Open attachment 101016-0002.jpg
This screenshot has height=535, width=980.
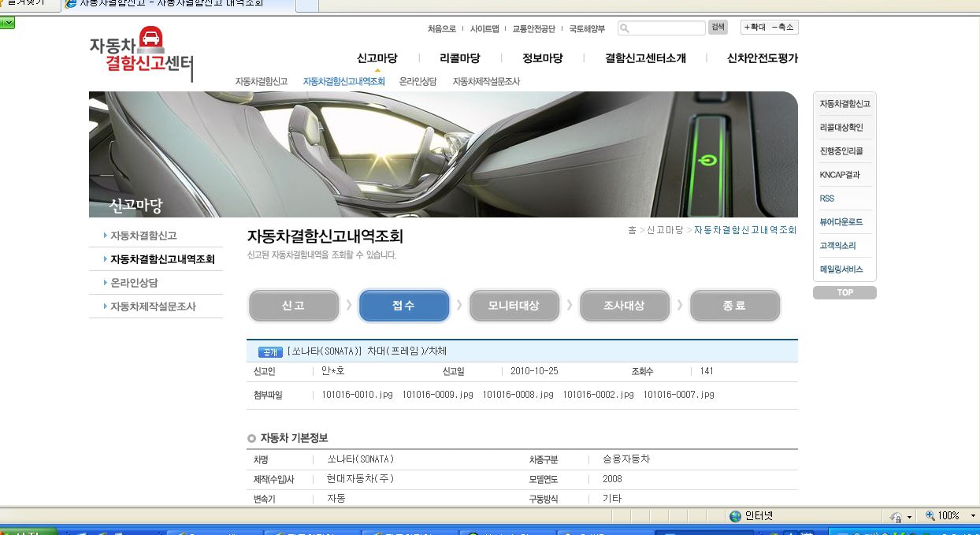pos(598,394)
